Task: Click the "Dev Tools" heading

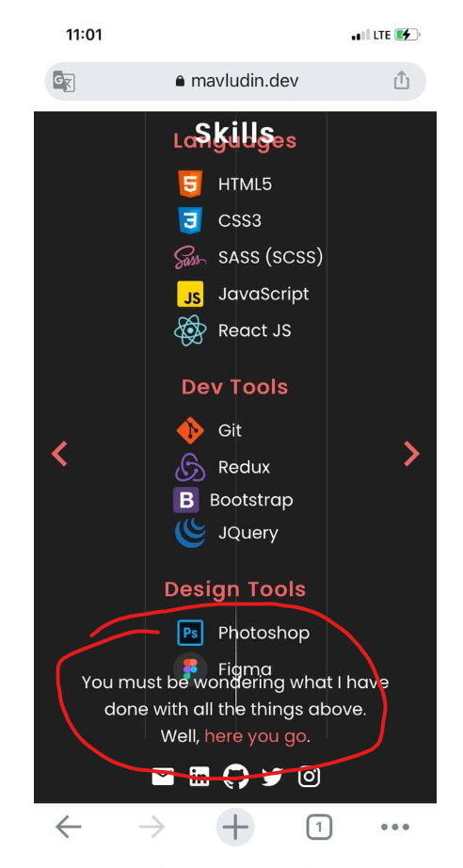Action: tap(234, 386)
